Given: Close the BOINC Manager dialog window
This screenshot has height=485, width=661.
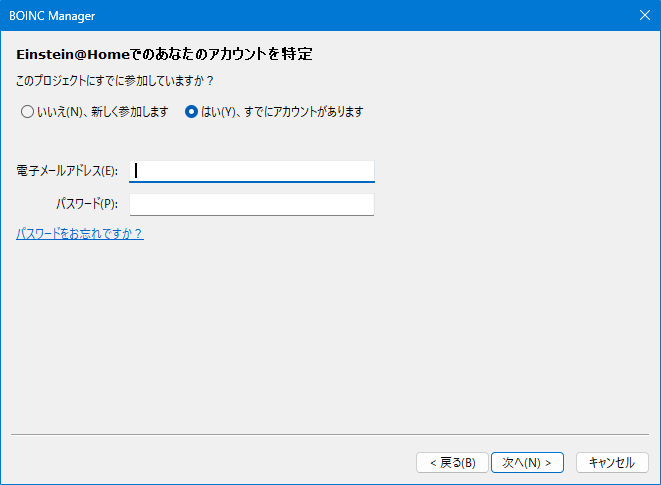Looking at the screenshot, I should coord(645,15).
